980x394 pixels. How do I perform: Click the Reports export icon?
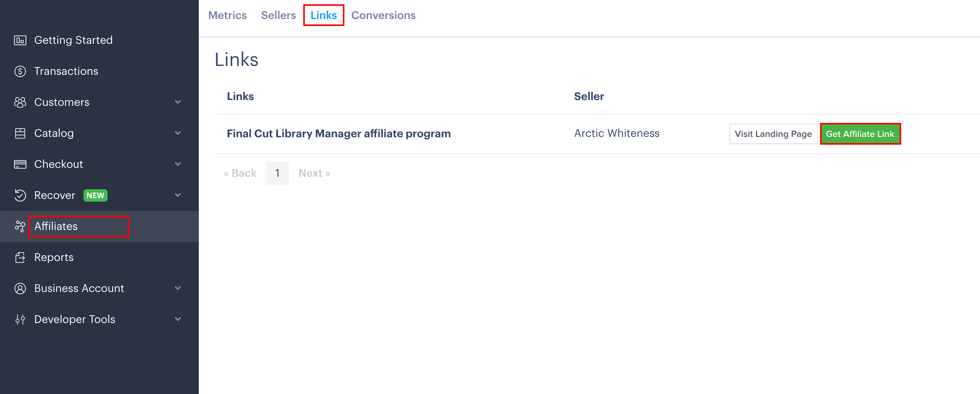click(x=20, y=257)
